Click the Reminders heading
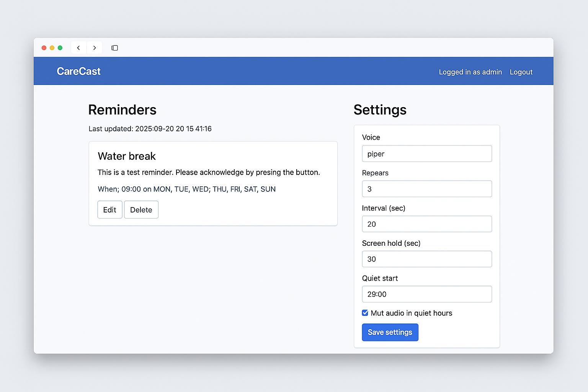This screenshot has height=392, width=588. click(x=122, y=110)
